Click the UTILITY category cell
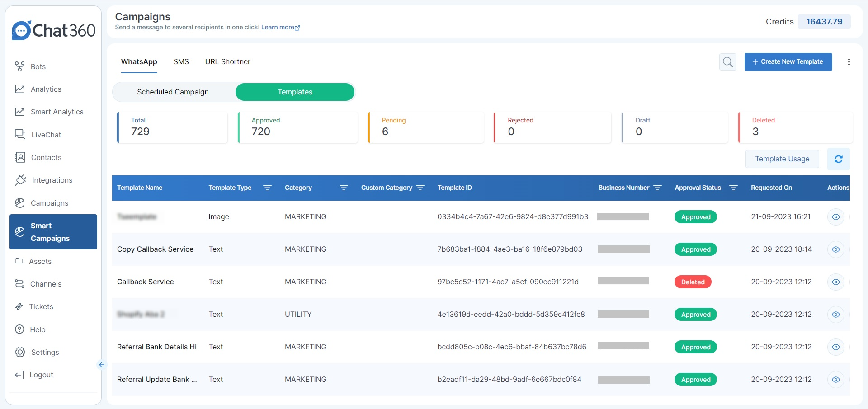Viewport: 868px width, 409px height. click(298, 315)
